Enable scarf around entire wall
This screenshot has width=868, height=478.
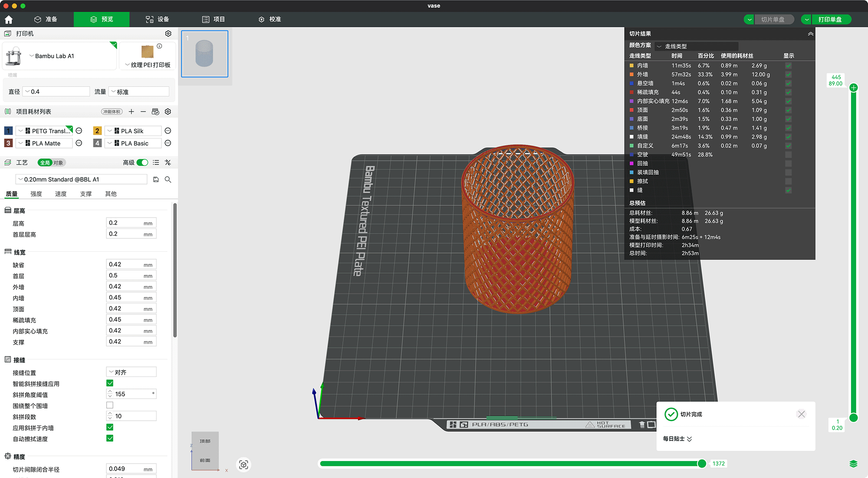click(110, 405)
